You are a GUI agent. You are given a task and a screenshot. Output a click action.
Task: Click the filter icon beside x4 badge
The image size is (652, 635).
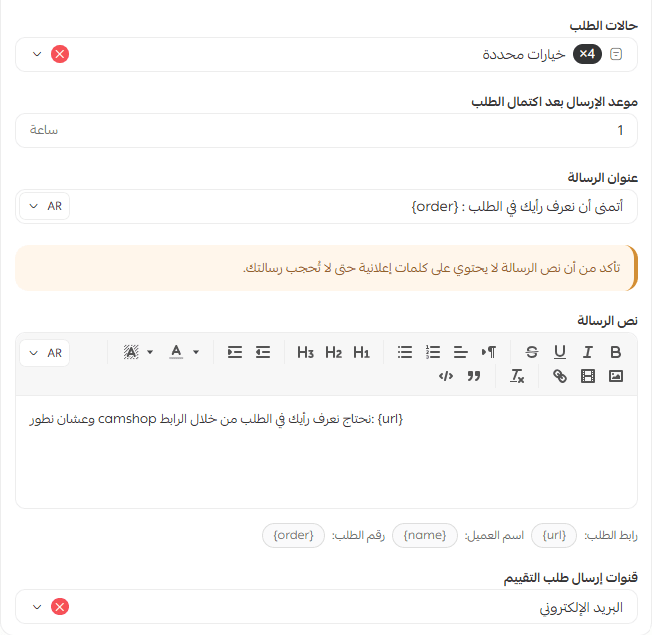(616, 54)
